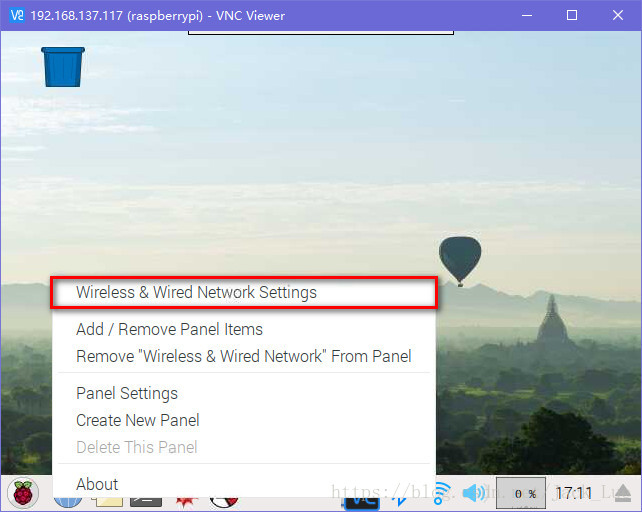The image size is (642, 512).
Task: Click the volume speaker tray icon
Action: (x=473, y=493)
